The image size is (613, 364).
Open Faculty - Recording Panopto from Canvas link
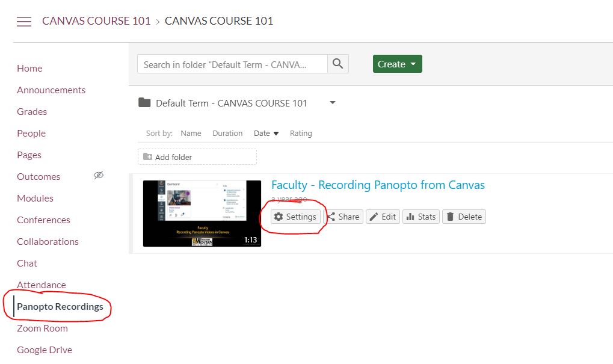point(378,185)
